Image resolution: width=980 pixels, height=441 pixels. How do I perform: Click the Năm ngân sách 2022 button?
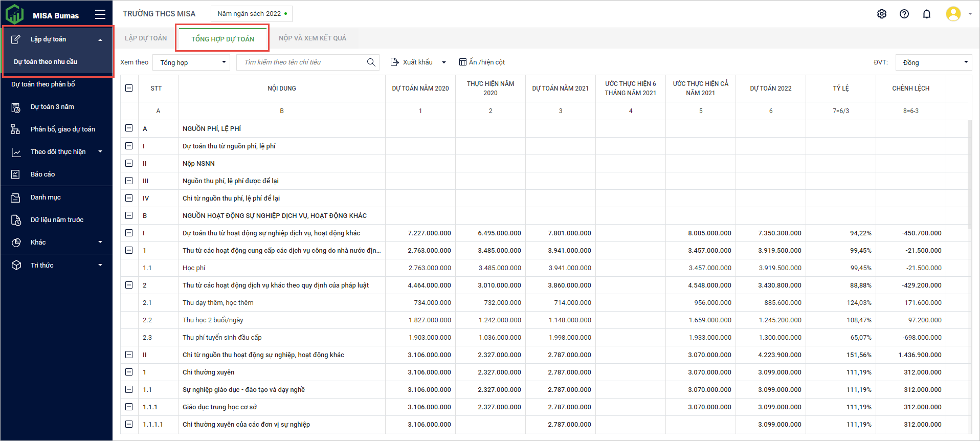click(252, 14)
